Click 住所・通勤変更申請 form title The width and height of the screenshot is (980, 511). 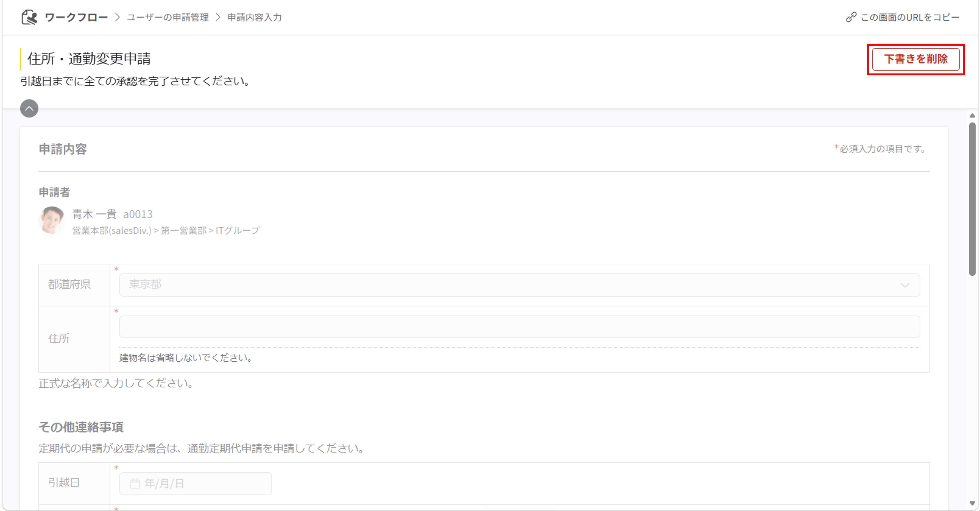point(89,59)
